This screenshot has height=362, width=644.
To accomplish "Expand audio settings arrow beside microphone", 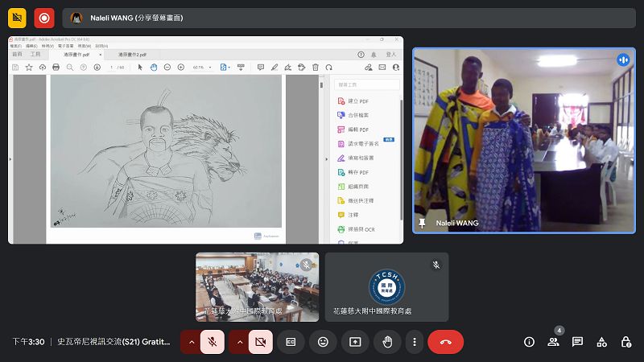I will (191, 342).
